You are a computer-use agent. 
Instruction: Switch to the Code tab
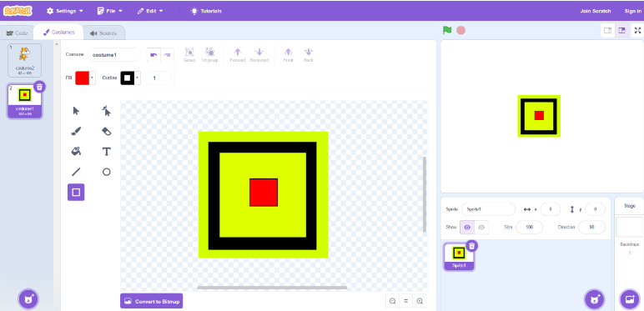point(17,33)
